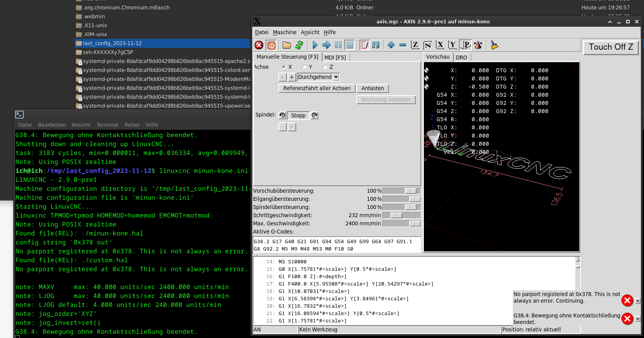Jog axis positive with plus button

pyautogui.click(x=292, y=77)
